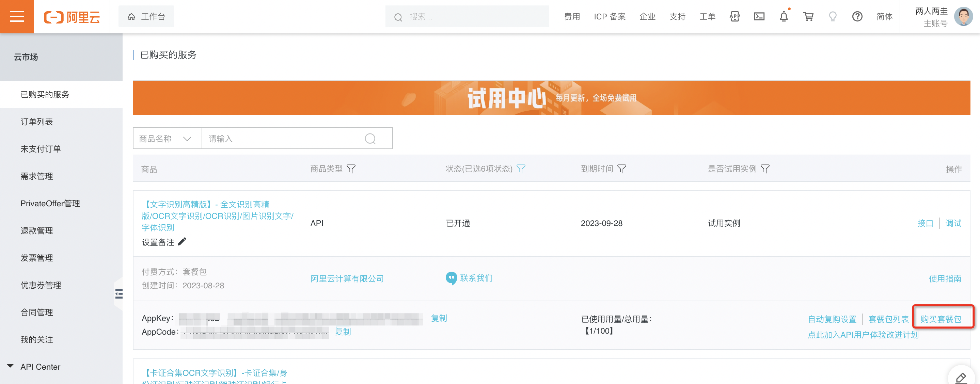Edit 设置备注 with pencil icon
980x384 pixels.
click(182, 242)
